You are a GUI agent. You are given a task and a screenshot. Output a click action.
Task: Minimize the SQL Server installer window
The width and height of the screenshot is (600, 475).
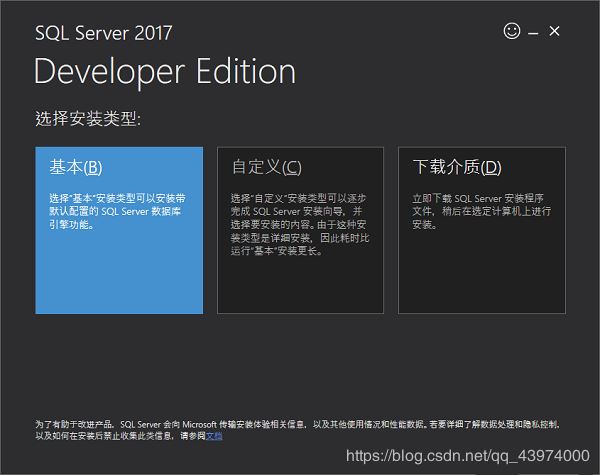pyautogui.click(x=533, y=33)
